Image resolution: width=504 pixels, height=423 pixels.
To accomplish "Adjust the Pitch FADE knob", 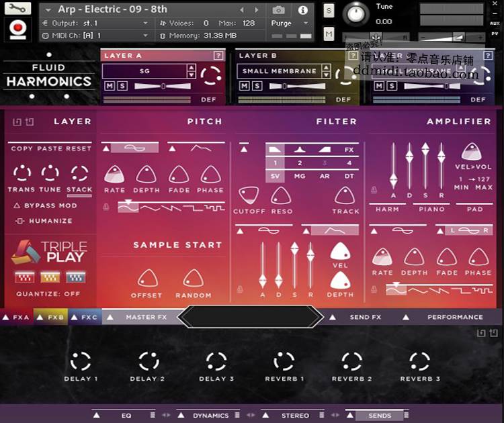I will 179,175.
